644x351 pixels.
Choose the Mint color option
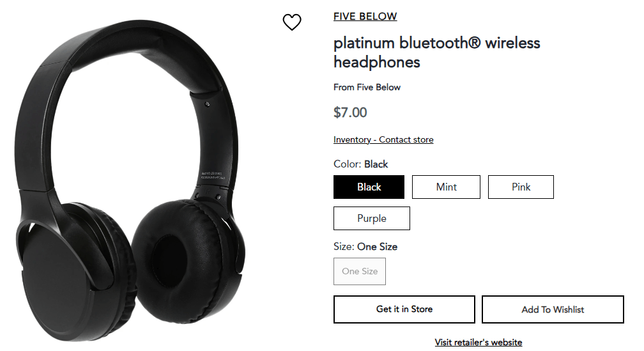[446, 187]
